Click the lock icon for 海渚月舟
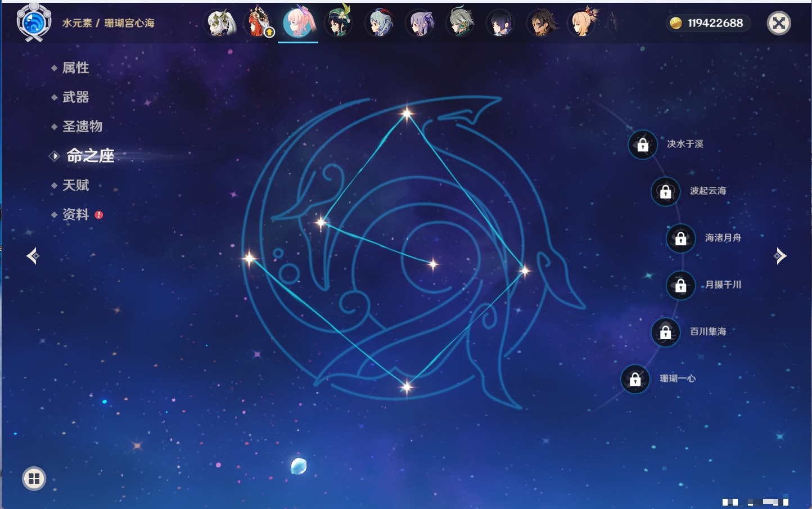This screenshot has height=509, width=812. click(x=680, y=238)
